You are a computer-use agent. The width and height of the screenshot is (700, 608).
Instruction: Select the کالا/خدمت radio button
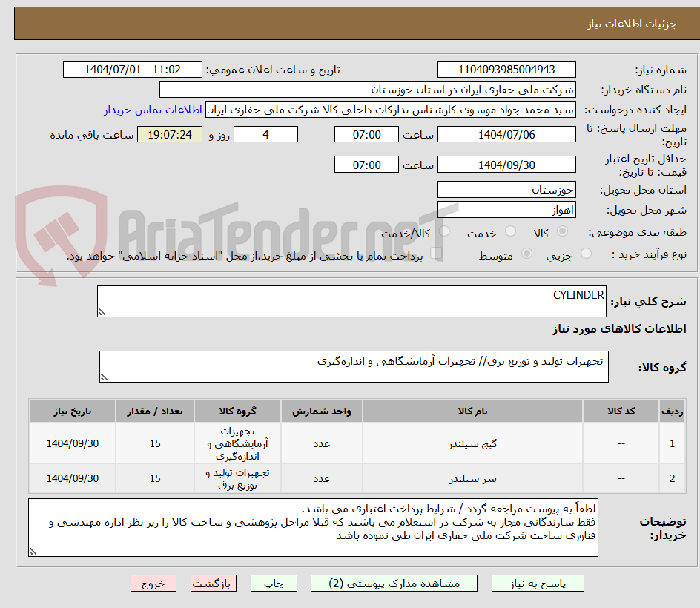tap(444, 231)
